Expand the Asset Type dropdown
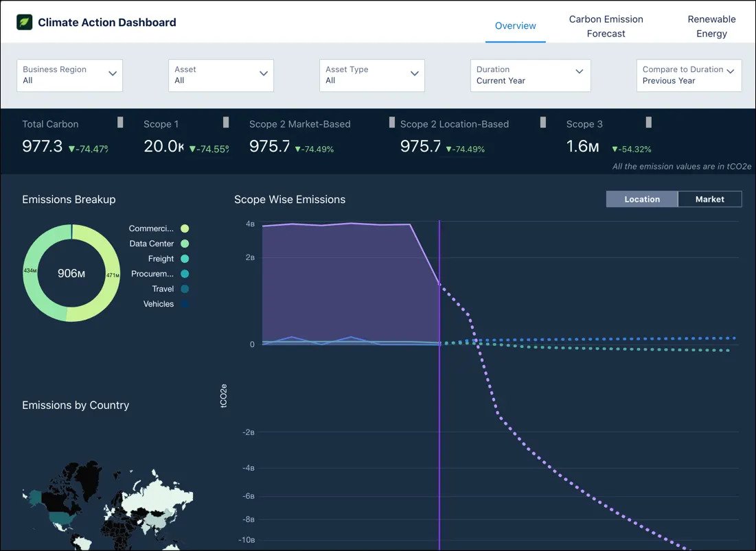This screenshot has width=756, height=551. point(371,75)
